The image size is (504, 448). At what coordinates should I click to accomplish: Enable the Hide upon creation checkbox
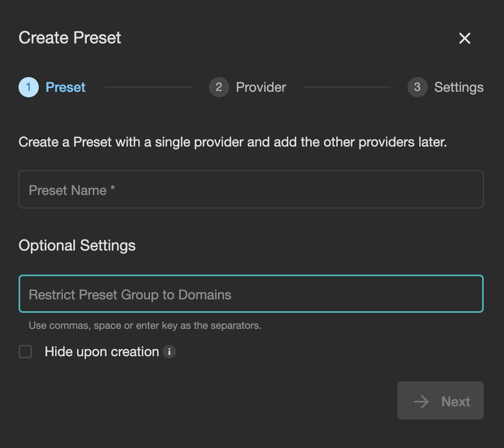(x=25, y=352)
